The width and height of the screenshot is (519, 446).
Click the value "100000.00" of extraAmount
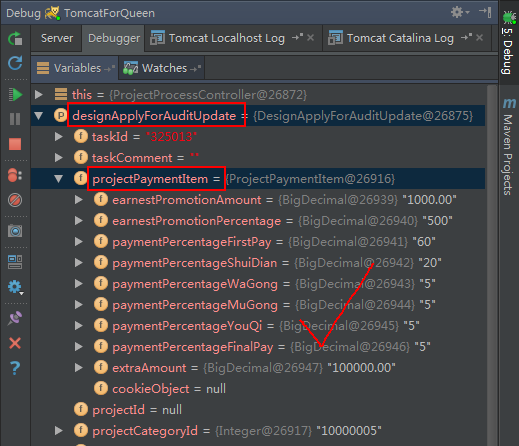(361, 368)
